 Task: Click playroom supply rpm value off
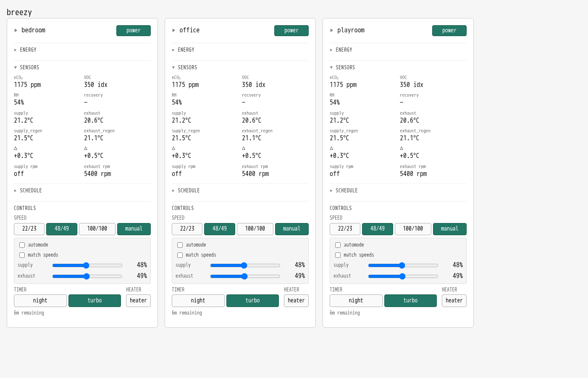[335, 174]
